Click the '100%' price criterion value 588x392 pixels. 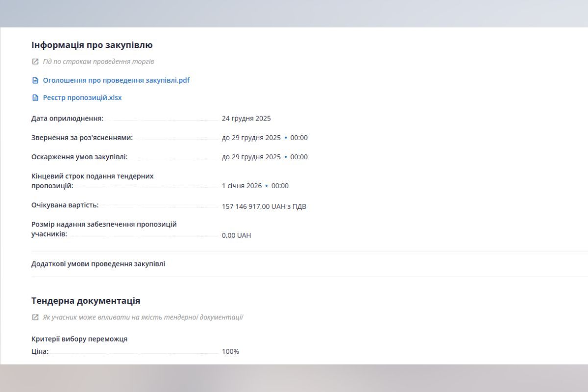tap(230, 351)
